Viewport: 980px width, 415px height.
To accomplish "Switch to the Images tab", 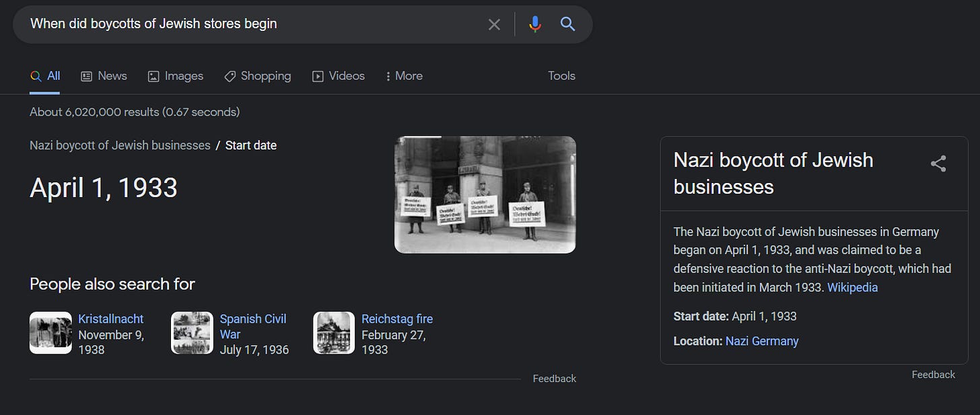I will pyautogui.click(x=175, y=76).
